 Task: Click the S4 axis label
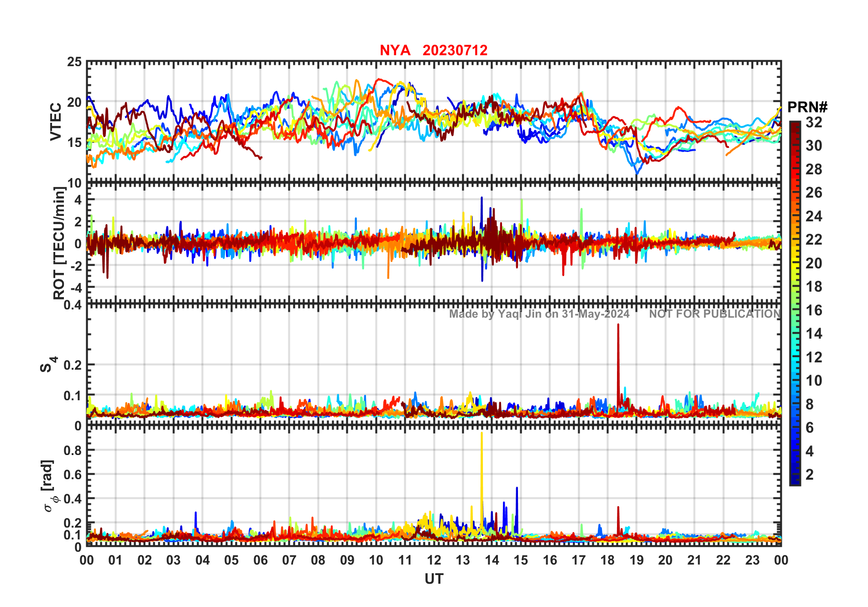pos(48,365)
